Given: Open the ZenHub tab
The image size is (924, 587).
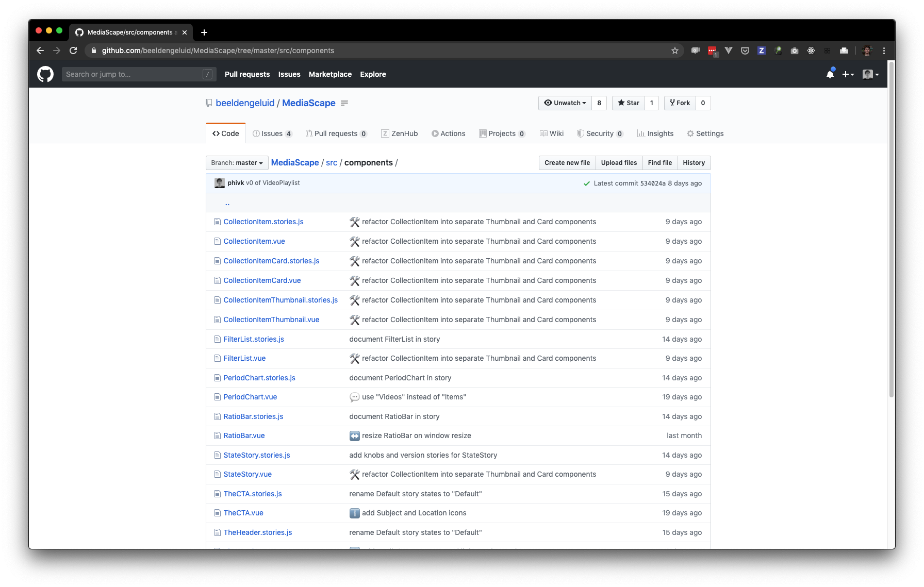Looking at the screenshot, I should point(399,133).
